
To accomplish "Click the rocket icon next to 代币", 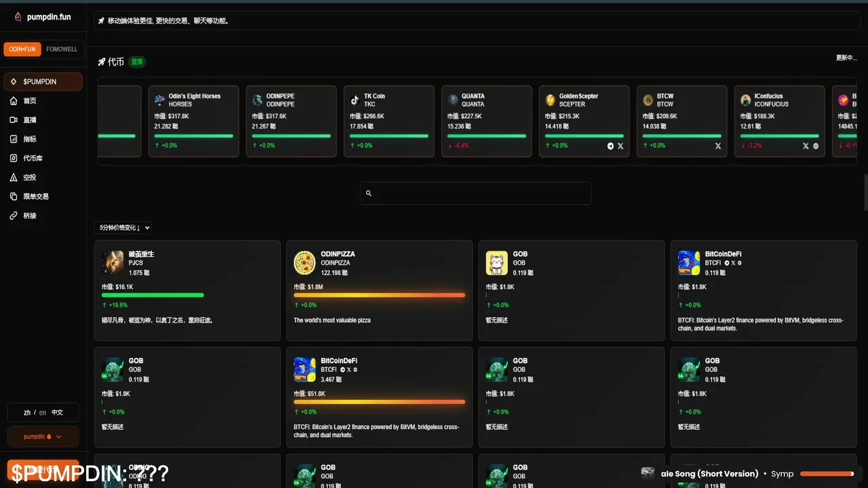I will pos(102,62).
